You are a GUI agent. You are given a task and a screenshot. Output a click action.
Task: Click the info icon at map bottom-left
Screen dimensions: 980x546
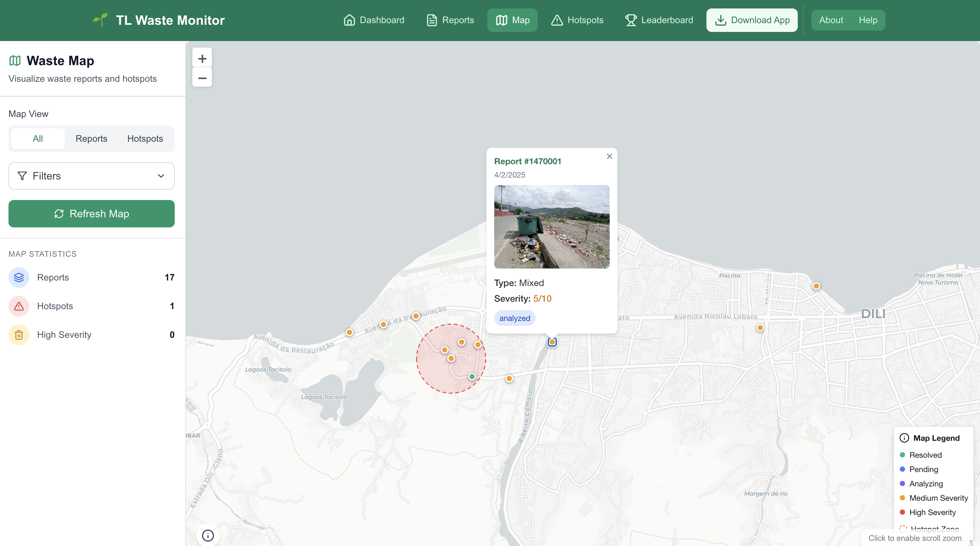(x=208, y=535)
